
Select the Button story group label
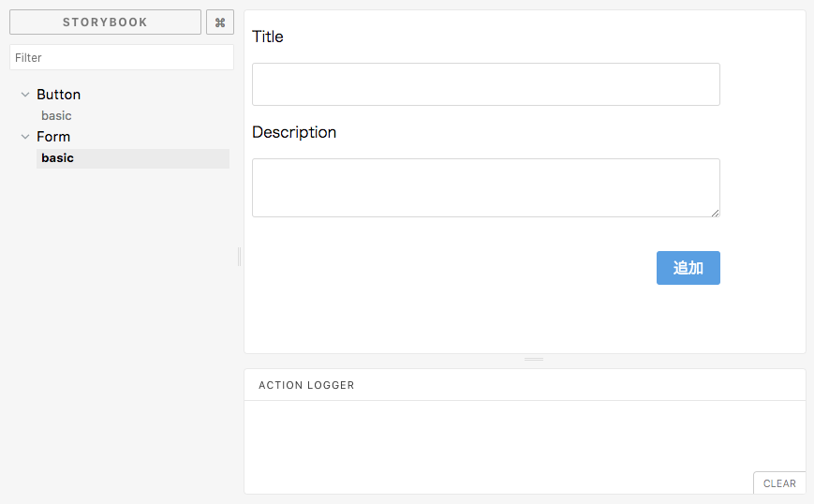59,95
